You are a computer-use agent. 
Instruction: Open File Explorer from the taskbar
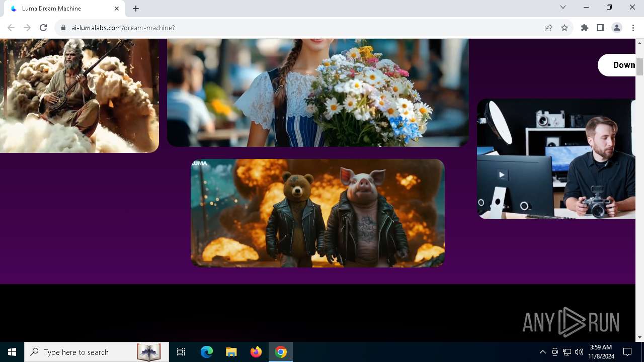coord(231,352)
